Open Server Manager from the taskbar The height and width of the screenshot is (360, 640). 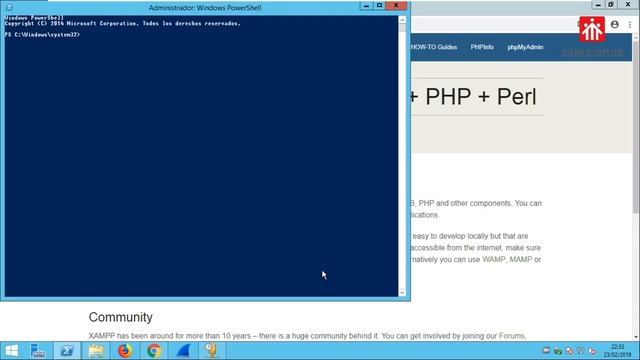[x=38, y=351]
